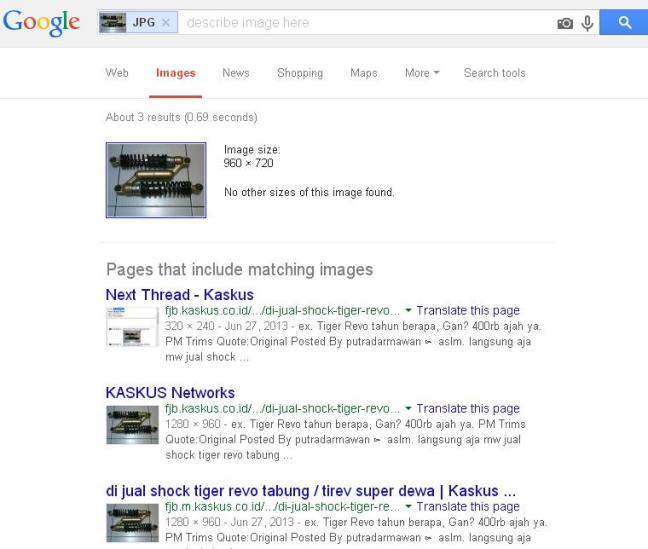The image size is (648, 549).
Task: Click '960 × 720' image size text
Action: 248,163
